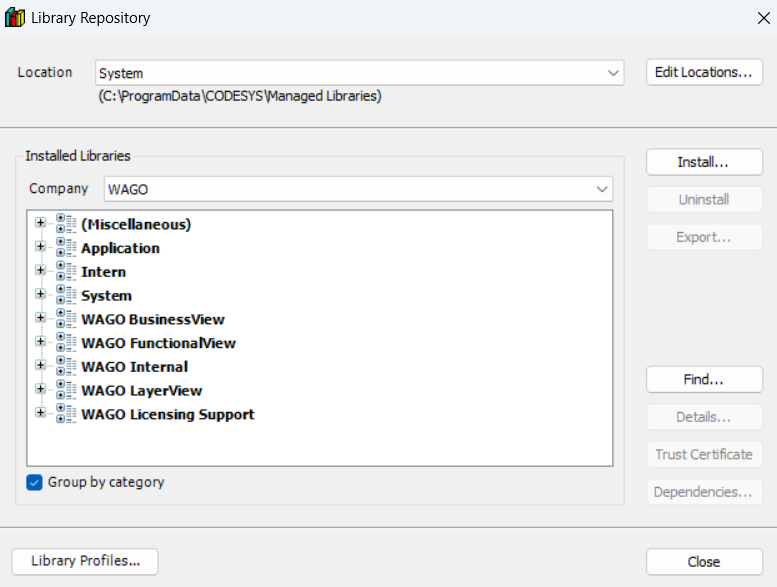
Task: Click the category icon next to Intern
Action: (67, 272)
